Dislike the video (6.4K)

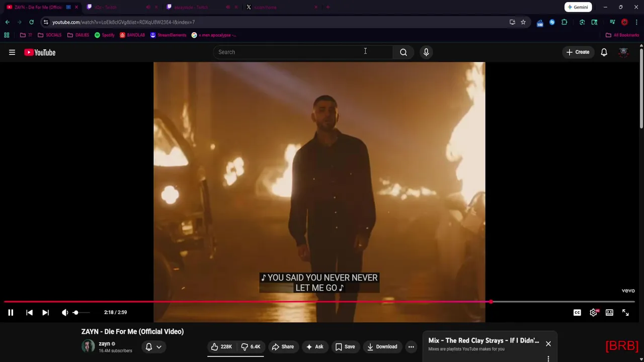click(251, 346)
